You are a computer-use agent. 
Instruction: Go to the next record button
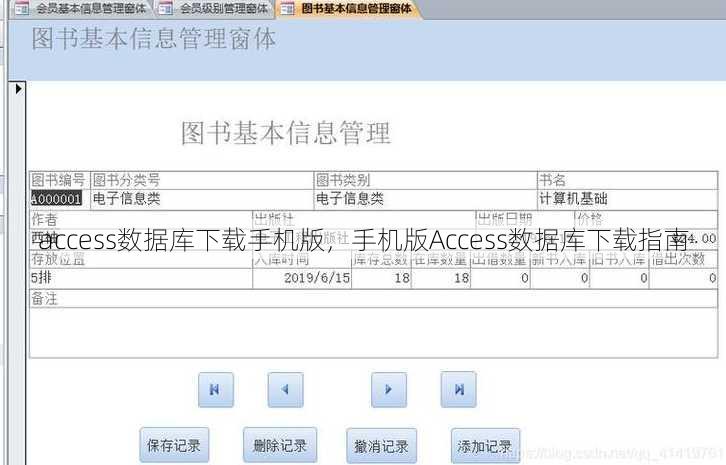389,390
